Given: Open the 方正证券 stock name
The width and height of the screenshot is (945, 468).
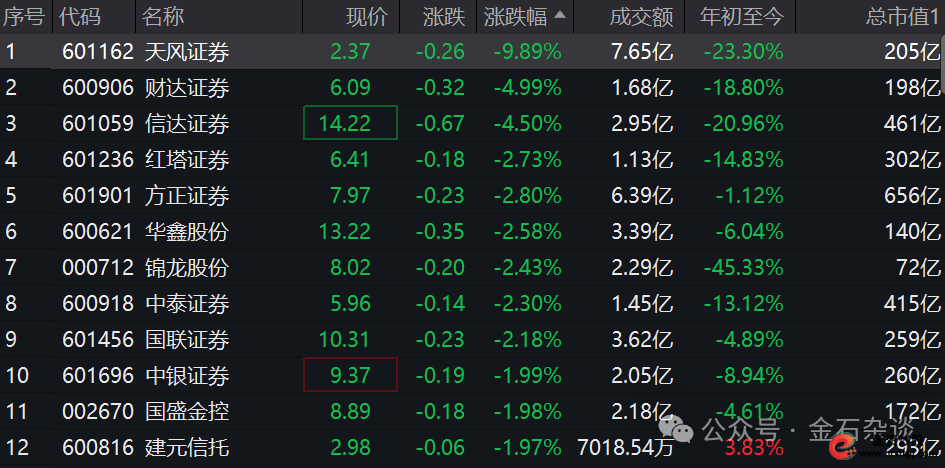Looking at the screenshot, I should click(x=186, y=196).
